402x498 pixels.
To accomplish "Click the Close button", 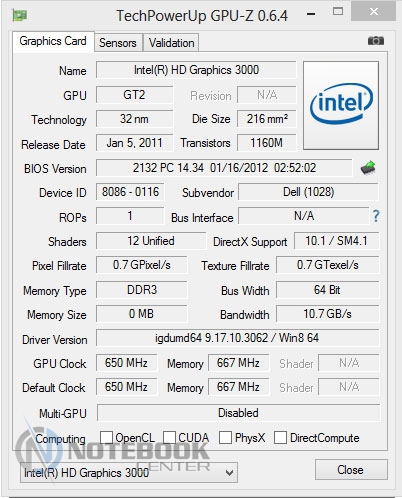I will click(351, 470).
